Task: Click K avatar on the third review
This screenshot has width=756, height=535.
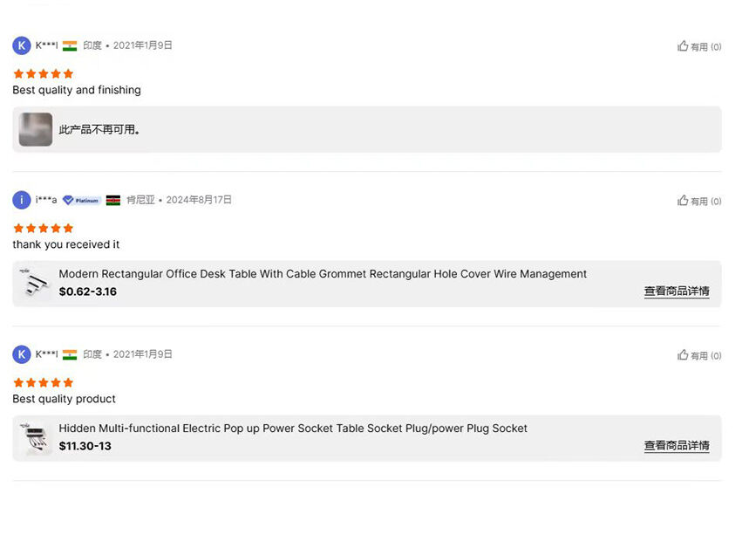Action: click(21, 354)
